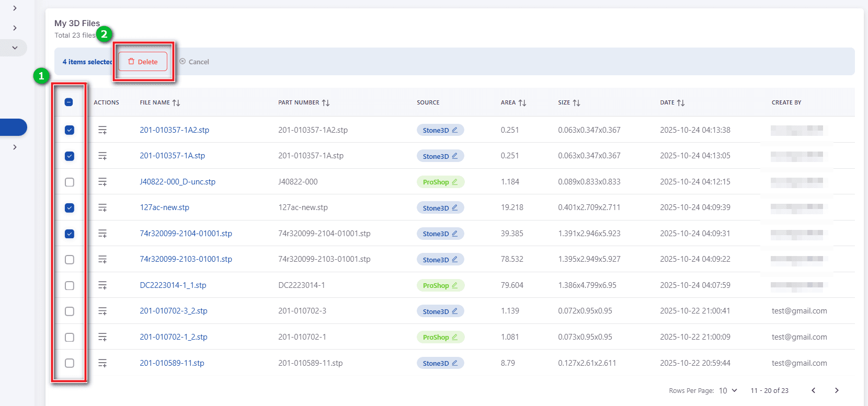The width and height of the screenshot is (868, 406).
Task: Uncheck the 201-010357-1A.stp row checkbox
Action: pyautogui.click(x=70, y=156)
